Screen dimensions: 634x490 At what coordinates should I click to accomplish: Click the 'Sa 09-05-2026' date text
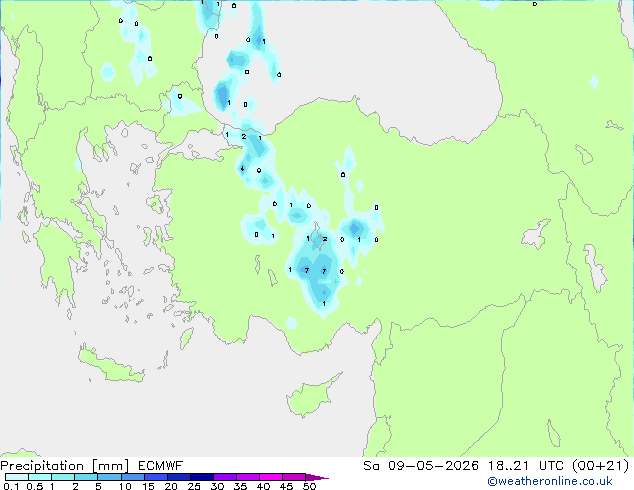tap(421, 466)
